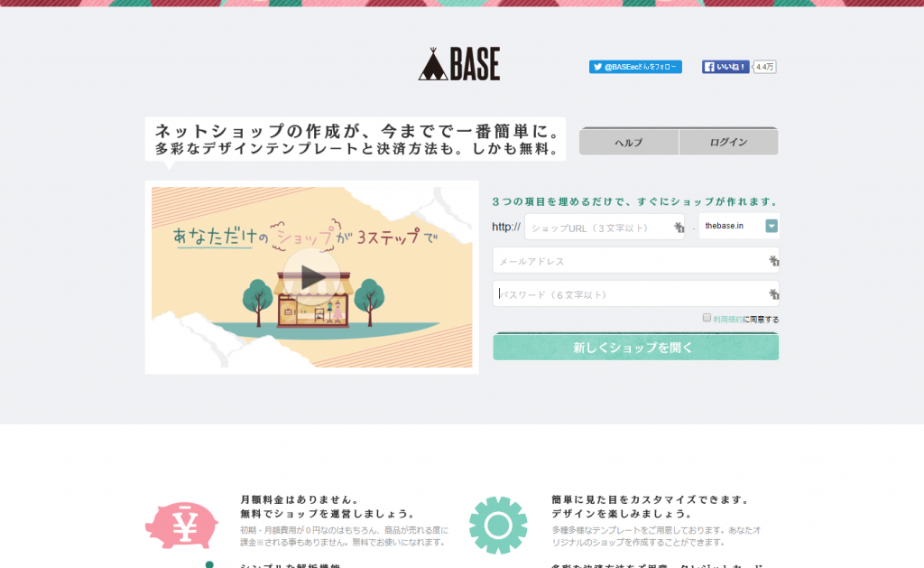Click the ネットショップの作成が headline banner
Screen dimensions: 924x568
coord(356,139)
